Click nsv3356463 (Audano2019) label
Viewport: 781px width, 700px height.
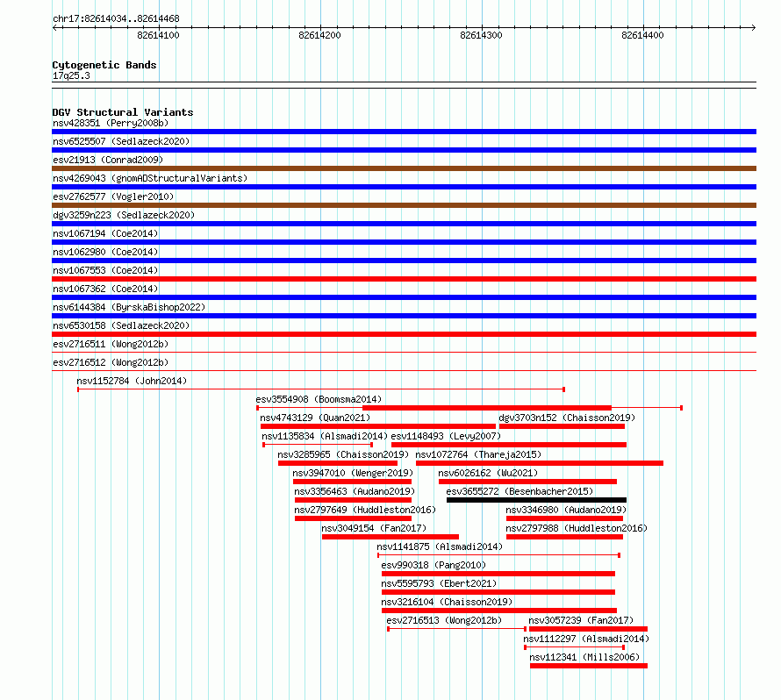pos(355,491)
